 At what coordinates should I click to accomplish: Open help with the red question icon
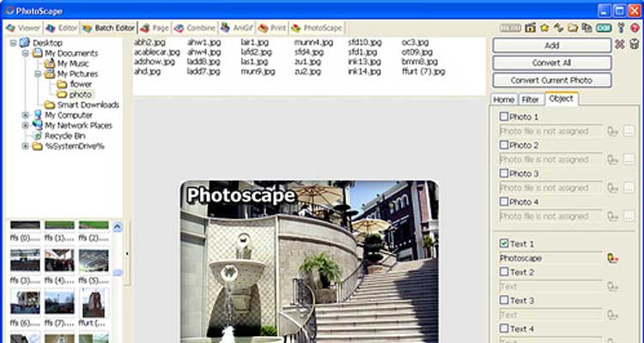635,28
